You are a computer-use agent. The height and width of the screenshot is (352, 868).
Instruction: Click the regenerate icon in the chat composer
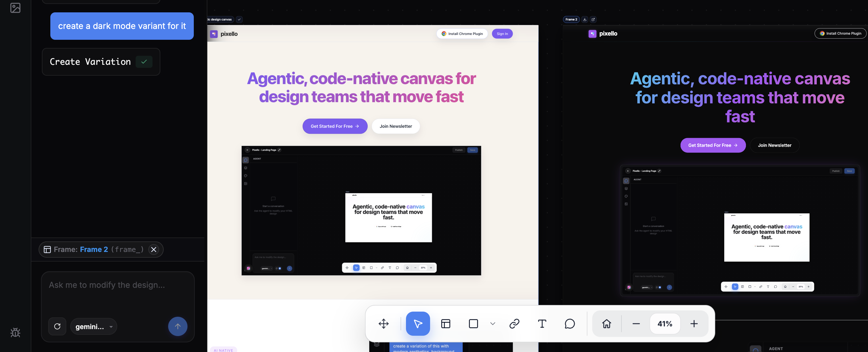pyautogui.click(x=57, y=326)
